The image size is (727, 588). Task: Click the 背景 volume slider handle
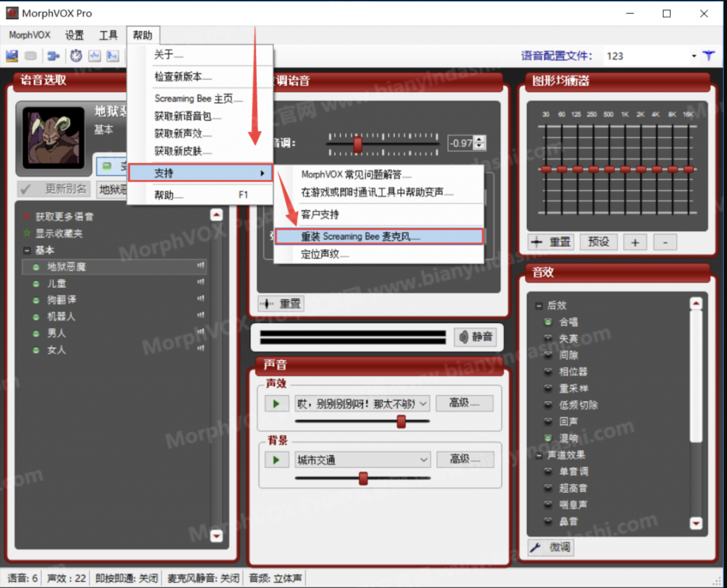click(363, 478)
